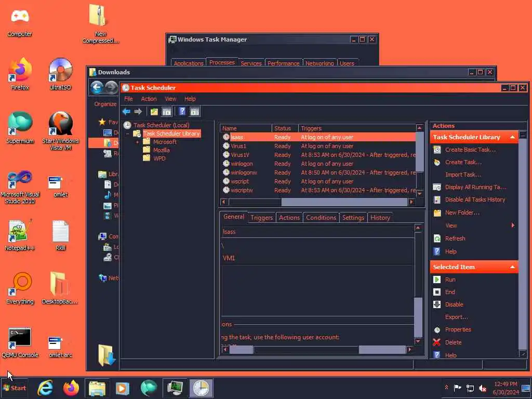532x399 pixels.
Task: Click the Up one level folder toolbar icon
Action: coord(154,111)
